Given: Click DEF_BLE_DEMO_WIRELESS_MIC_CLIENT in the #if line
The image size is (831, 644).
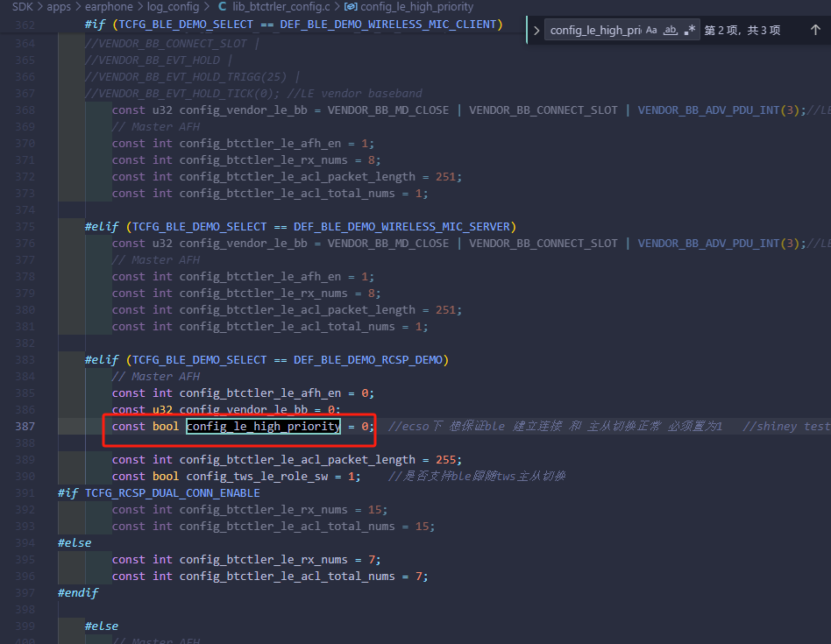Looking at the screenshot, I should tap(388, 25).
